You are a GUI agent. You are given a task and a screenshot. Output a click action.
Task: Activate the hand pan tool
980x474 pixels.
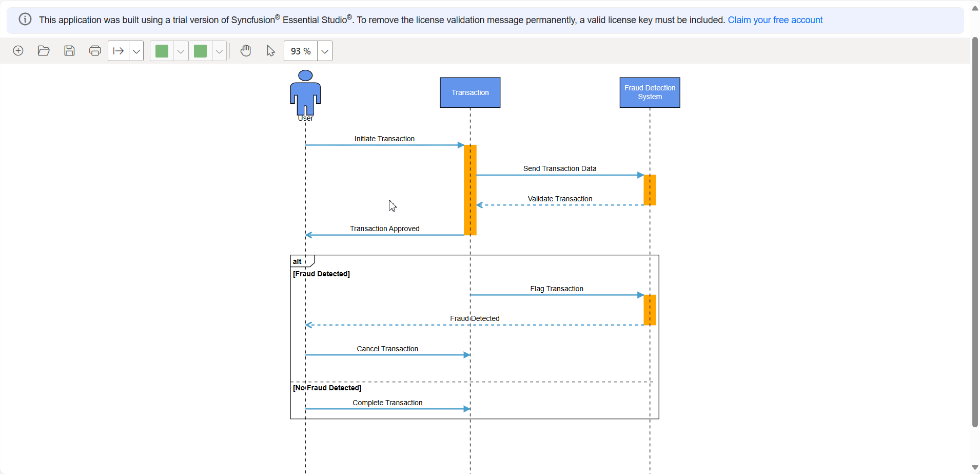(246, 50)
